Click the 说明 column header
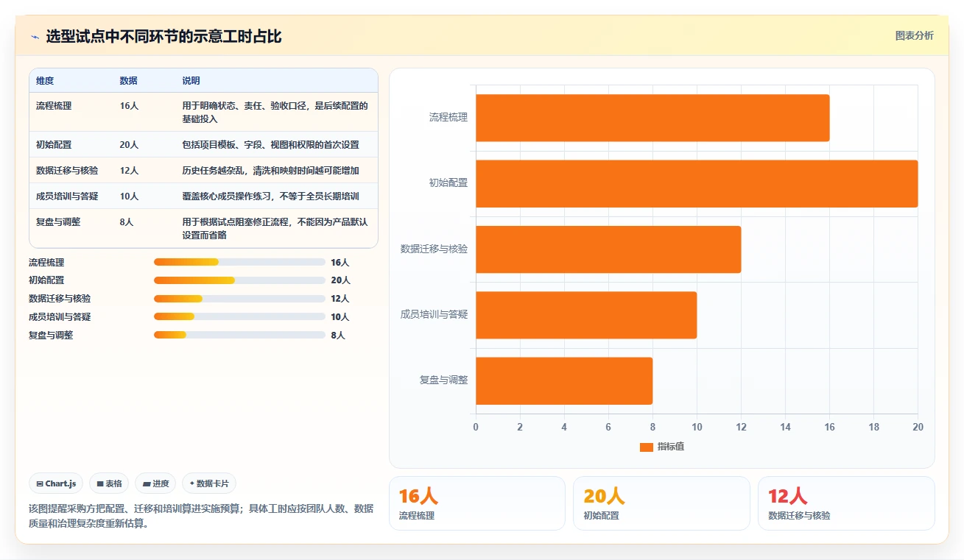 pyautogui.click(x=191, y=80)
